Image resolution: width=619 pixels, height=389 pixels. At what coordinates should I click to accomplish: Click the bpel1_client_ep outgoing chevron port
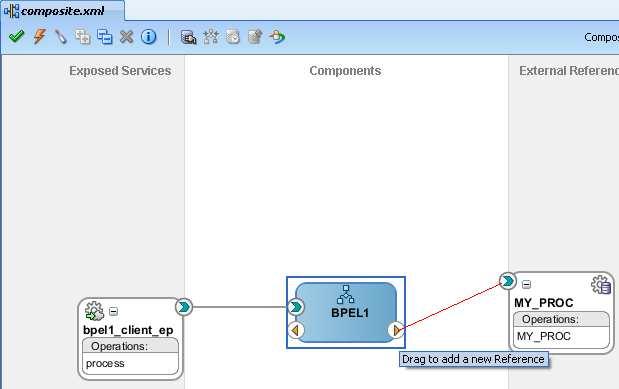[184, 307]
